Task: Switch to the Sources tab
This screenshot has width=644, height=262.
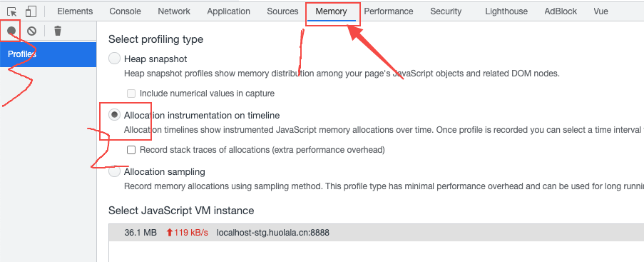Action: tap(282, 11)
